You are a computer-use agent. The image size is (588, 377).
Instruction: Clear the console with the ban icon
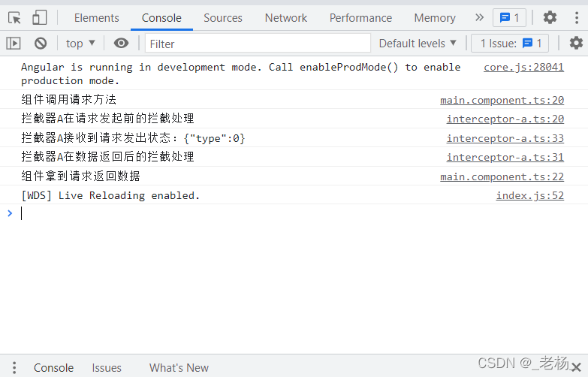[x=41, y=44]
